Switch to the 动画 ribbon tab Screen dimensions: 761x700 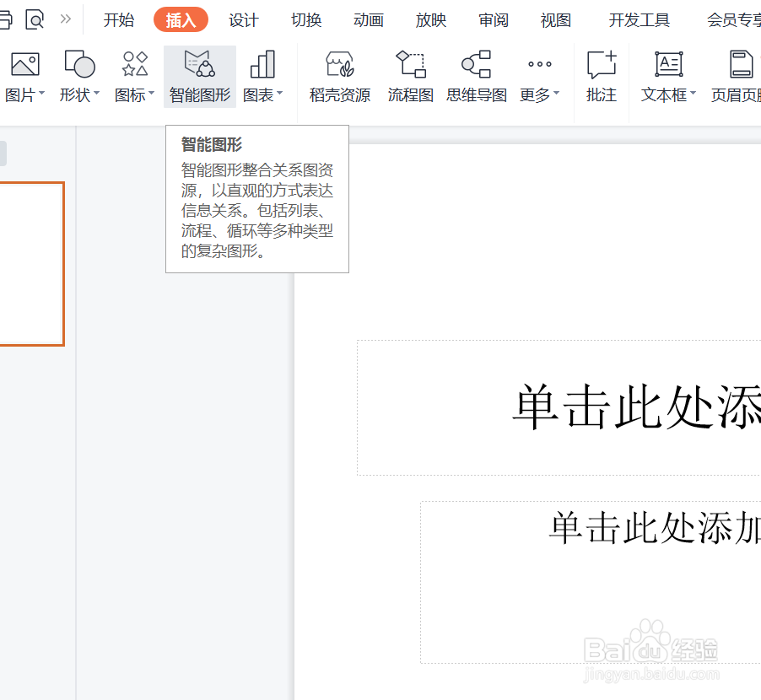(x=368, y=19)
